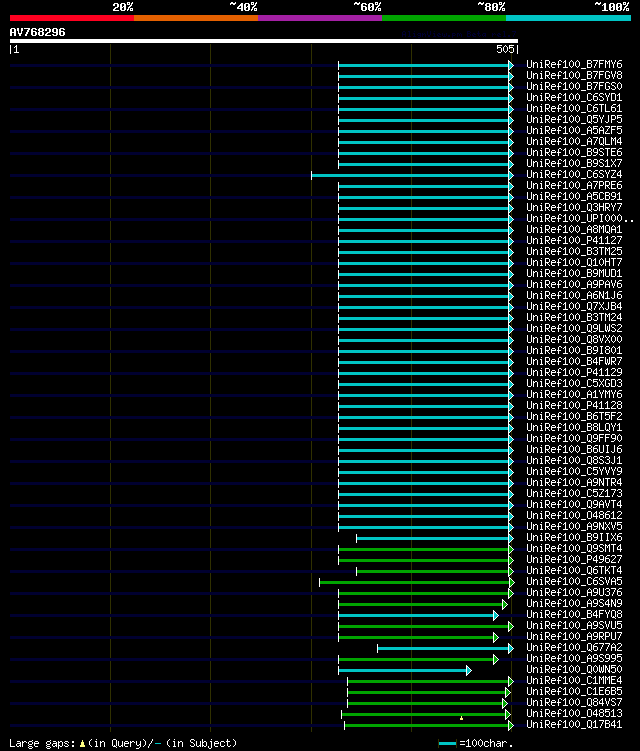The width and height of the screenshot is (640, 751).
Task: Open hit UniRef100_A5CB91
Action: click(x=574, y=196)
